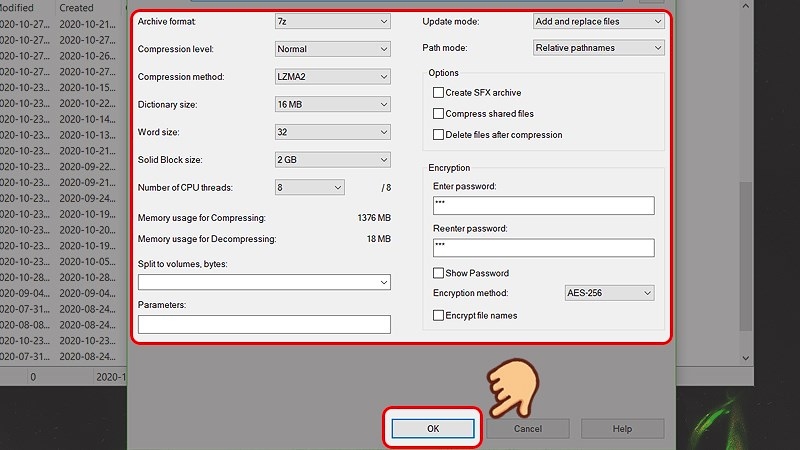Click Created column header in file list

click(77, 8)
